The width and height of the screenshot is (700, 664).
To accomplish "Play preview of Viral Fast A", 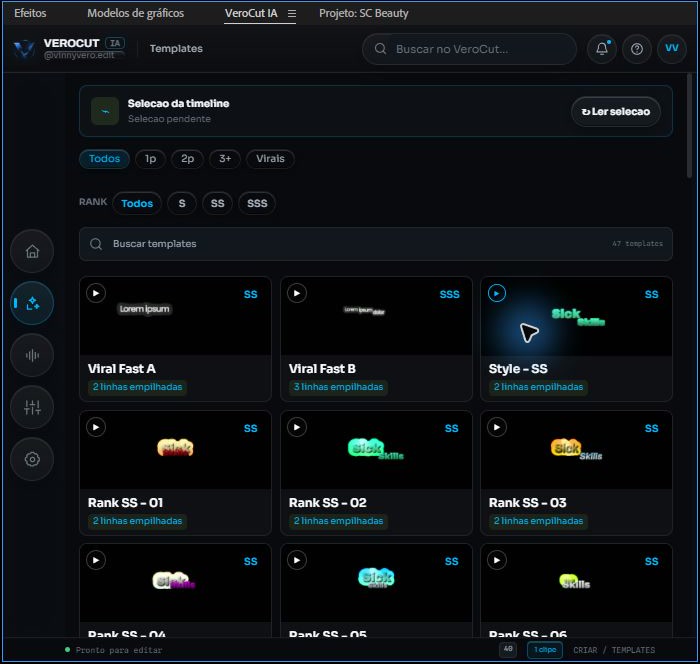I will pos(96,293).
